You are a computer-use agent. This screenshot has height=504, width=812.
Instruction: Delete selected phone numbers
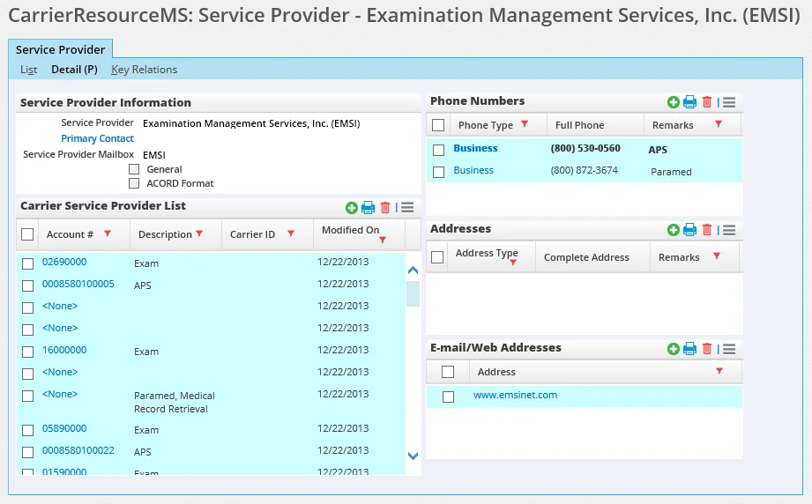click(x=707, y=102)
